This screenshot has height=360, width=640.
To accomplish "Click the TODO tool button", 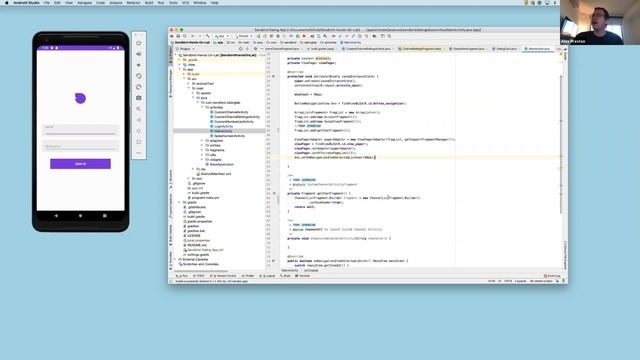I will (x=199, y=276).
